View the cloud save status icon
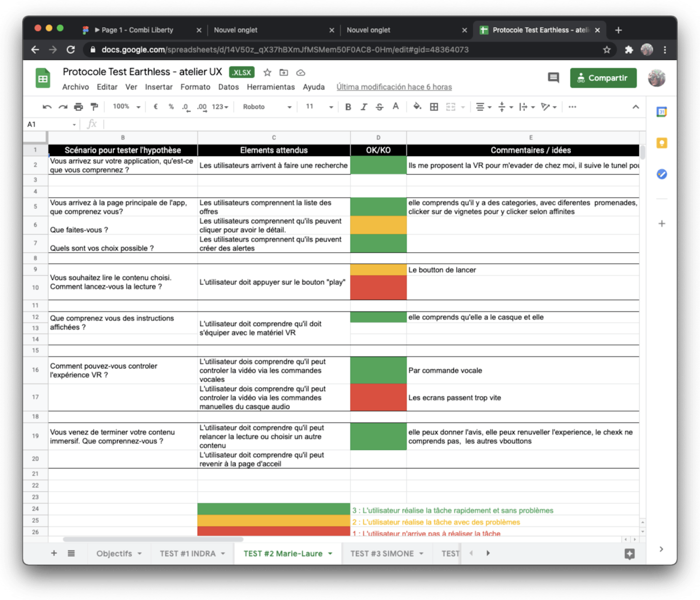The height and width of the screenshot is (600, 700). pyautogui.click(x=300, y=72)
